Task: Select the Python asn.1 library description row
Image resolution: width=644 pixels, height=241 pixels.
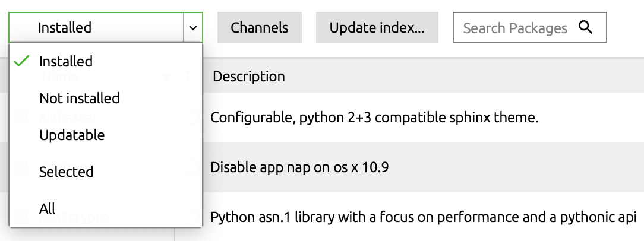Action: (x=424, y=217)
